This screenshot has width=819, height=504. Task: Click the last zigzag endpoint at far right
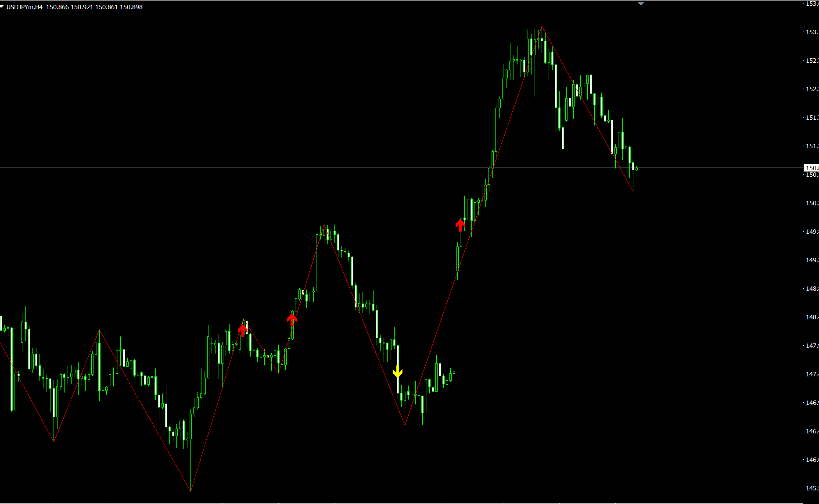[633, 191]
